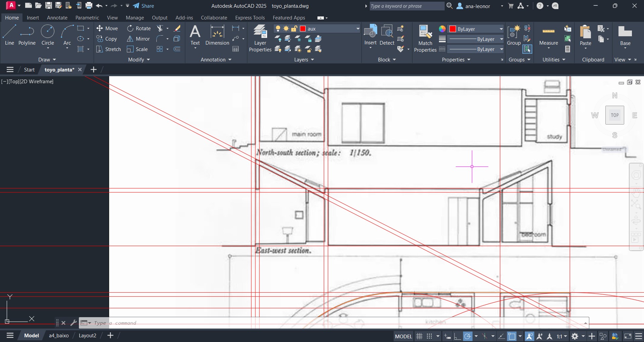Toggle grid display in status bar

click(419, 336)
